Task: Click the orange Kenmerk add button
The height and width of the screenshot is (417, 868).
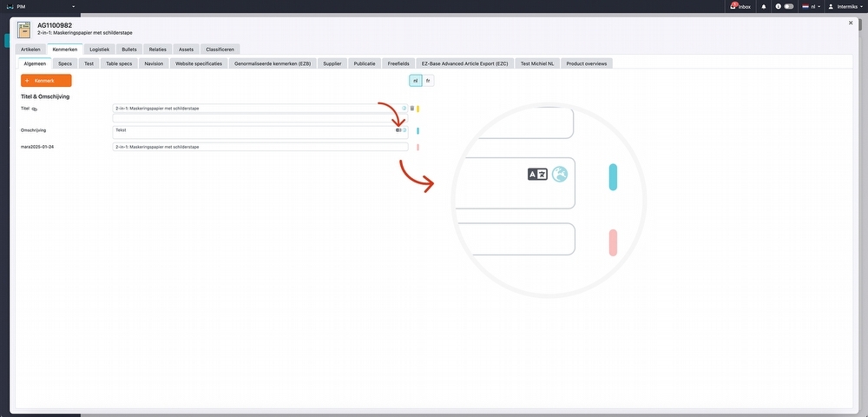Action: (46, 80)
